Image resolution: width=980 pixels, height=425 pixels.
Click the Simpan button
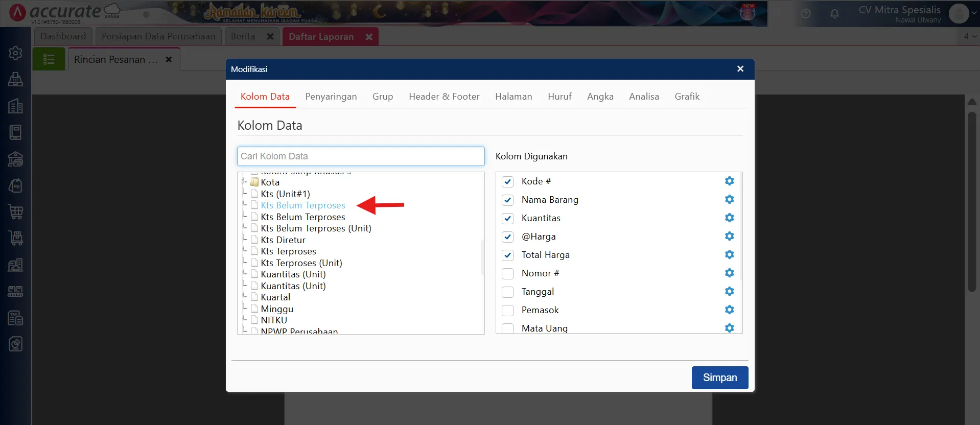click(x=719, y=377)
